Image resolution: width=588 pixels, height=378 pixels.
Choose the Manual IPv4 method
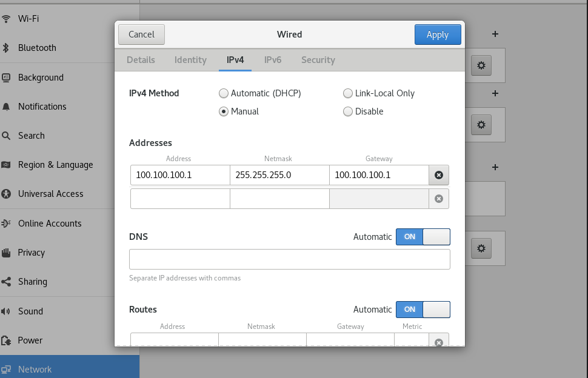pos(239,111)
